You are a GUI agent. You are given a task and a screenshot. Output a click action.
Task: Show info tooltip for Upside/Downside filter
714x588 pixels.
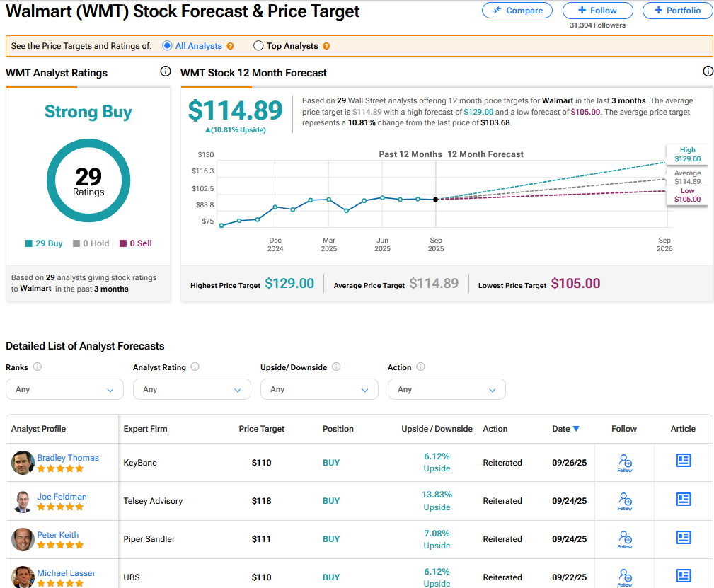336,367
